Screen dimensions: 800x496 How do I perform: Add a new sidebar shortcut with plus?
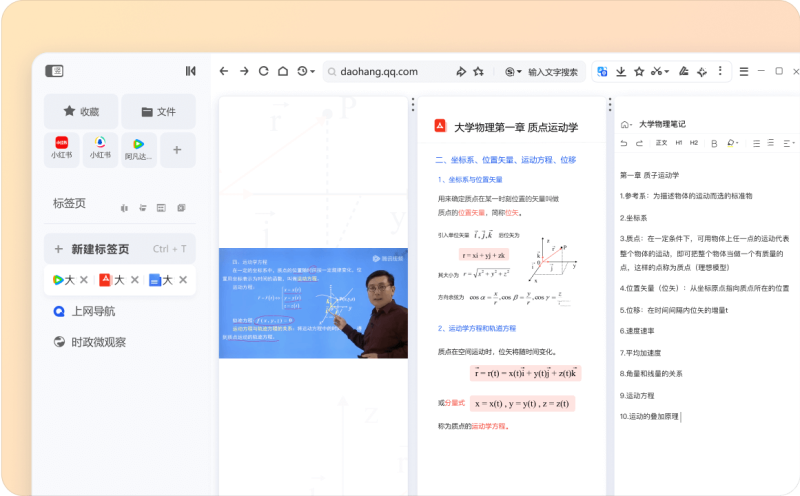click(x=177, y=150)
